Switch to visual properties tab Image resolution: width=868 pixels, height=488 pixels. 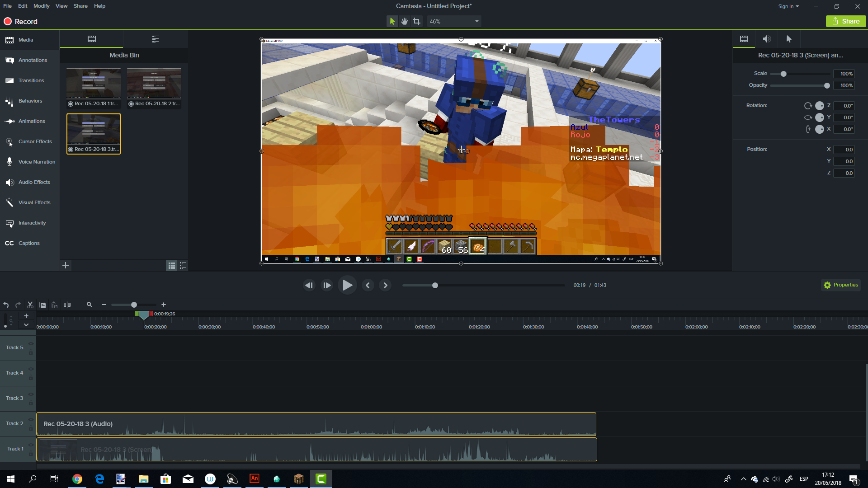pyautogui.click(x=744, y=39)
